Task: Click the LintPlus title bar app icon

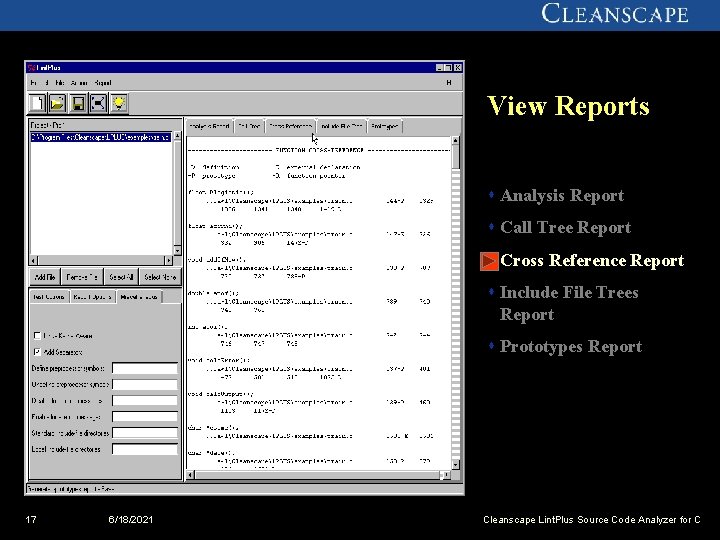Action: point(31,68)
